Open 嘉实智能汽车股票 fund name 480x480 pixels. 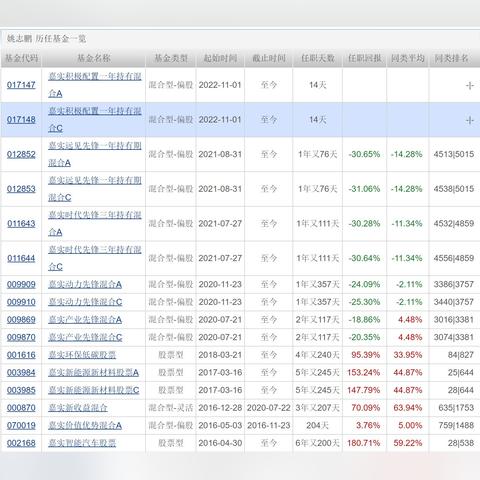82,443
